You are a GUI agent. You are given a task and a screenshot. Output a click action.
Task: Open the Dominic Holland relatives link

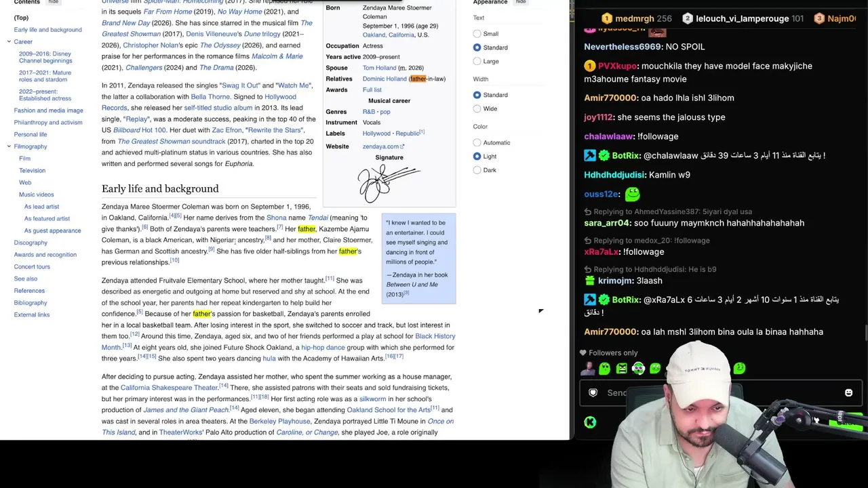click(x=384, y=79)
